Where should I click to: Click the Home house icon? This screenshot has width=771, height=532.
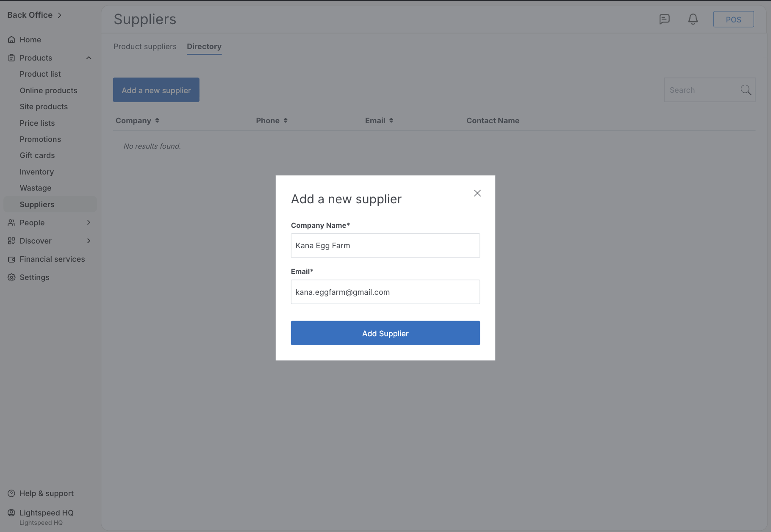11,40
